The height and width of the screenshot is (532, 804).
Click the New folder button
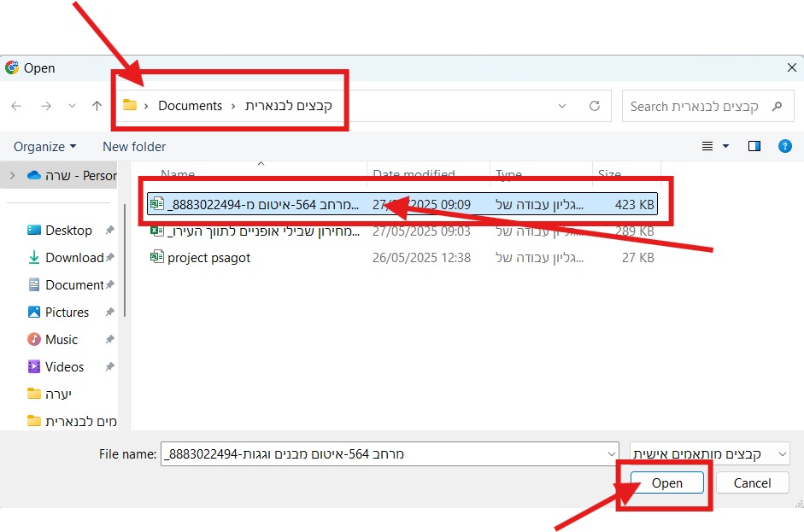click(x=134, y=146)
